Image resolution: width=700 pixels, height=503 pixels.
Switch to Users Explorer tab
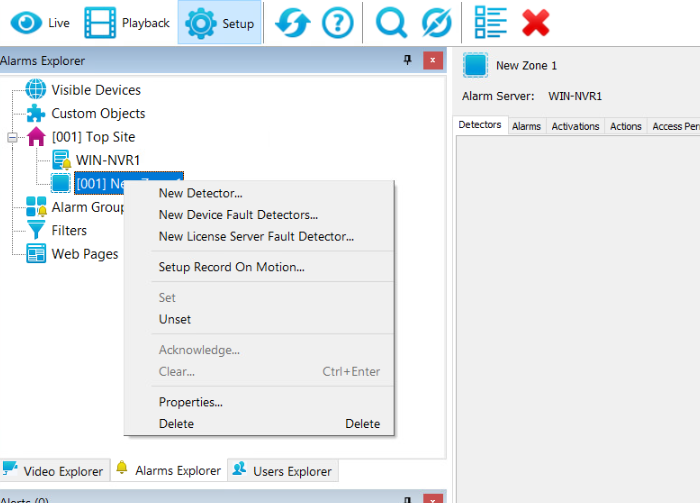tap(283, 470)
